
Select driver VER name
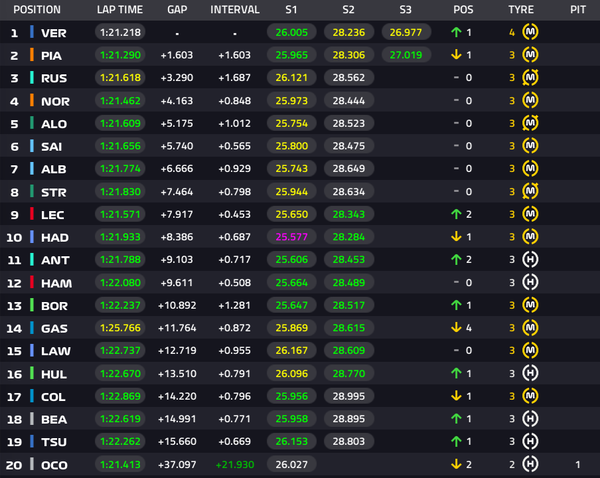pyautogui.click(x=54, y=33)
